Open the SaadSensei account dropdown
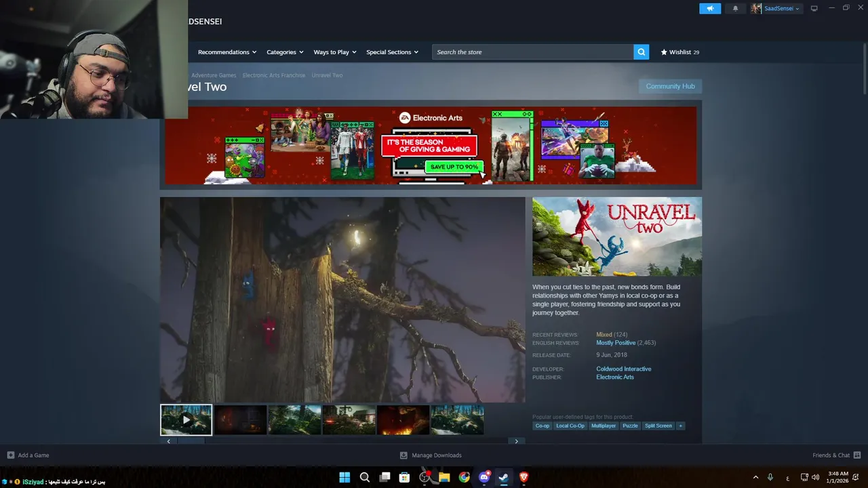The height and width of the screenshot is (488, 868). click(782, 9)
